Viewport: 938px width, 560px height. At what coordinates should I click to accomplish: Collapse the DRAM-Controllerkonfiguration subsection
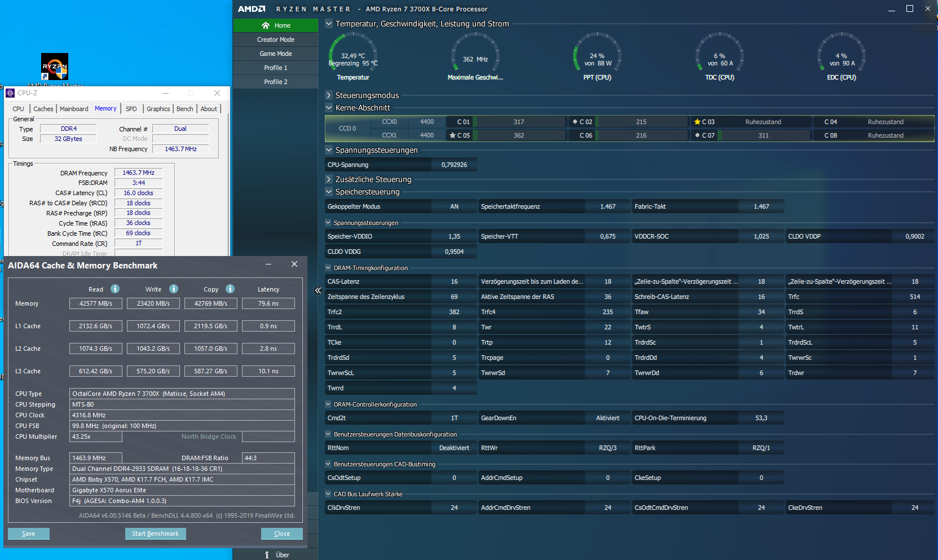(x=328, y=404)
